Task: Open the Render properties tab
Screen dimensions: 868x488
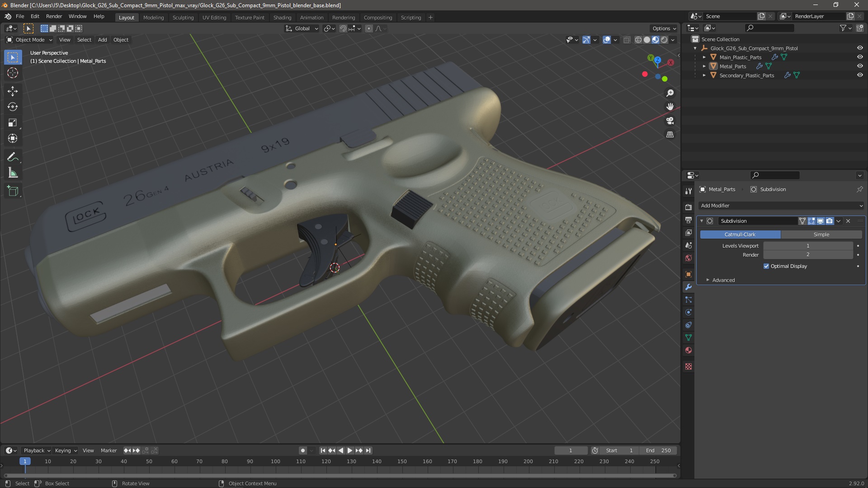Action: click(x=689, y=207)
